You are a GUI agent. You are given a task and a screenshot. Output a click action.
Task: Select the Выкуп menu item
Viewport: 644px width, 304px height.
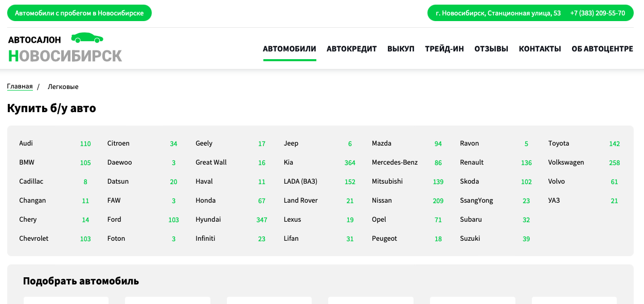point(401,49)
